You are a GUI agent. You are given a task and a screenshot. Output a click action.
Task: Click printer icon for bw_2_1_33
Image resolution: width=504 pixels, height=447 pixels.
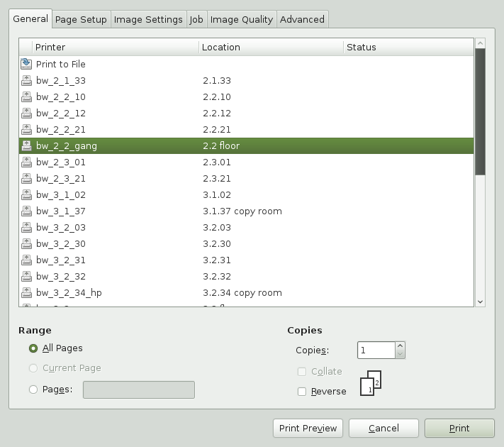click(26, 80)
